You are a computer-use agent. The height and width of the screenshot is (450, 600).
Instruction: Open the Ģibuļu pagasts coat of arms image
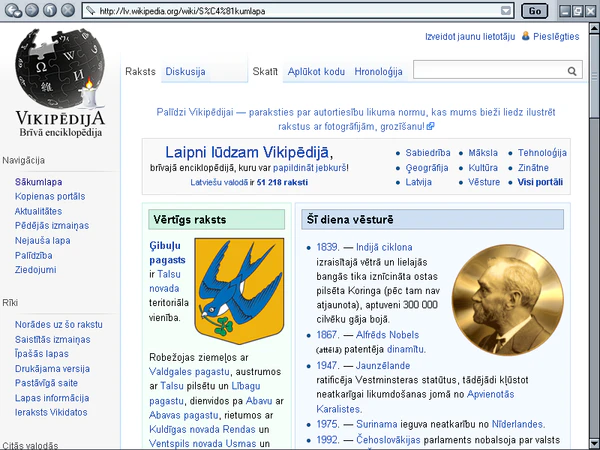(x=238, y=291)
